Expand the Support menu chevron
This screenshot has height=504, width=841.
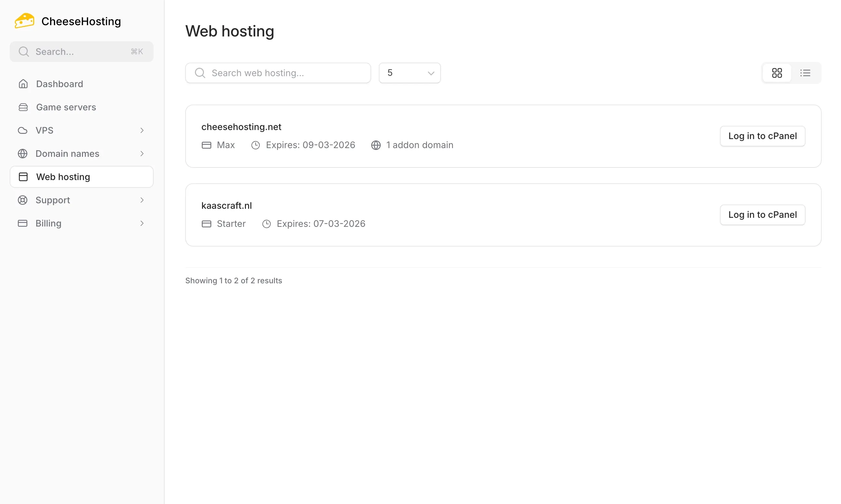(142, 200)
